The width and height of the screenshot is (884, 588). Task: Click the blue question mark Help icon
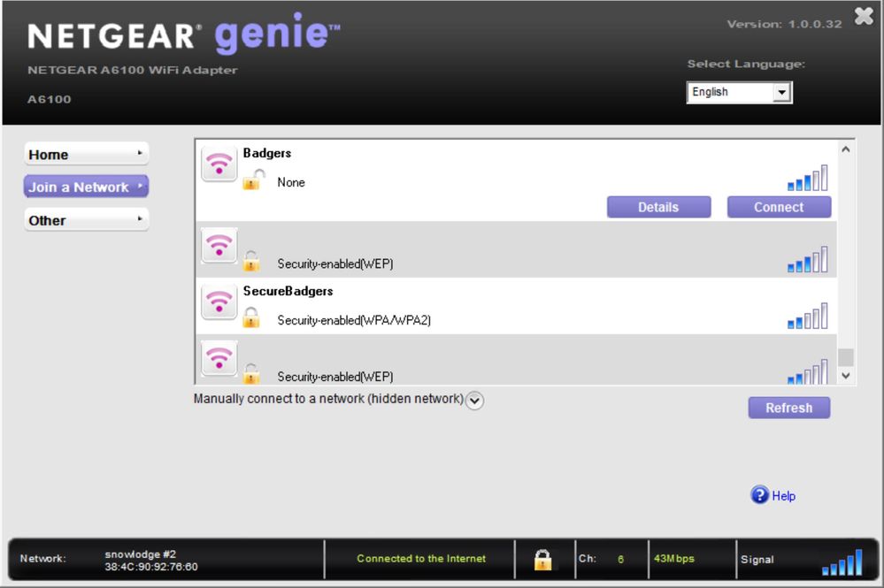759,495
